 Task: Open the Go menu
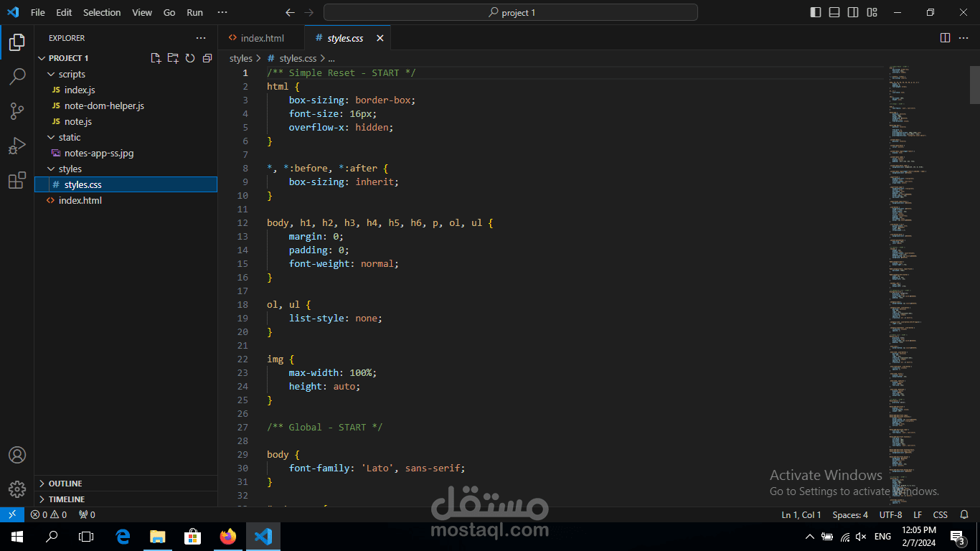[x=169, y=12]
